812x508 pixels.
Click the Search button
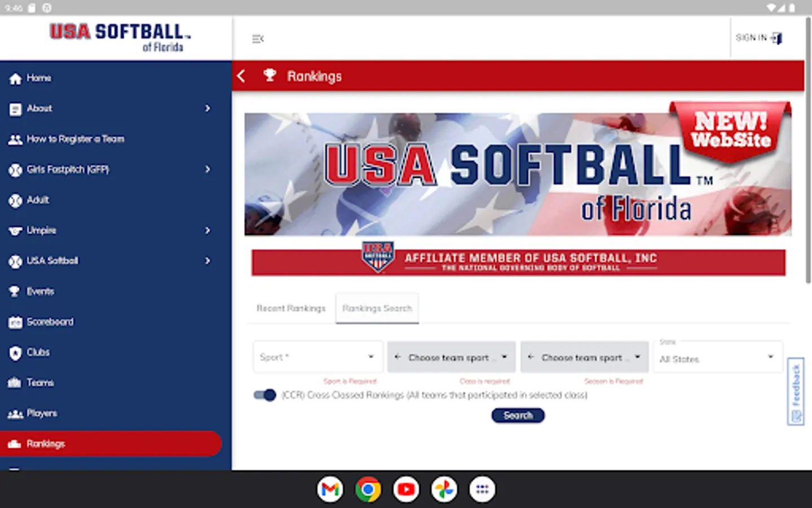(518, 415)
